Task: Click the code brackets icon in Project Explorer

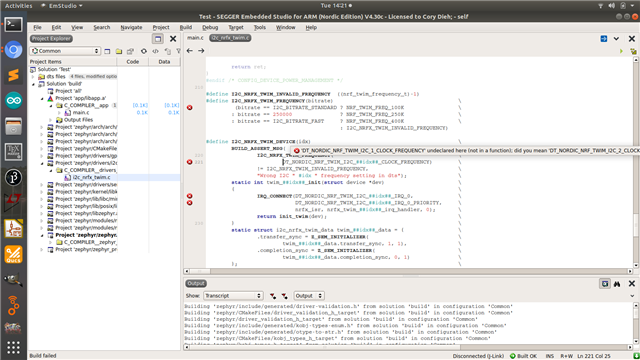Action: pyautogui.click(x=156, y=51)
